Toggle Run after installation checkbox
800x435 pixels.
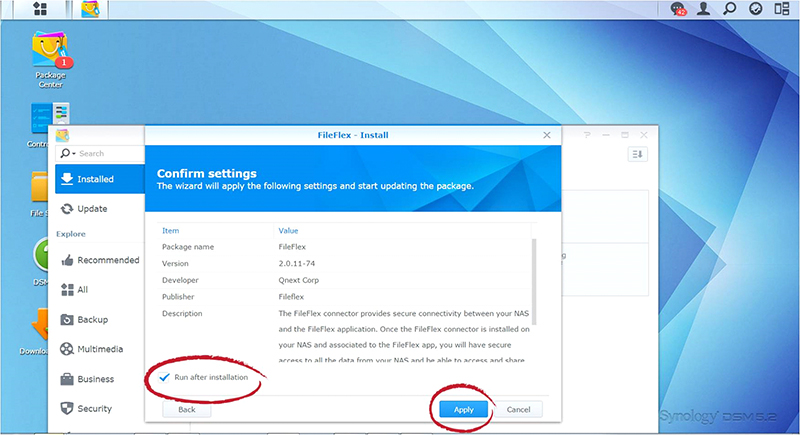tap(164, 377)
